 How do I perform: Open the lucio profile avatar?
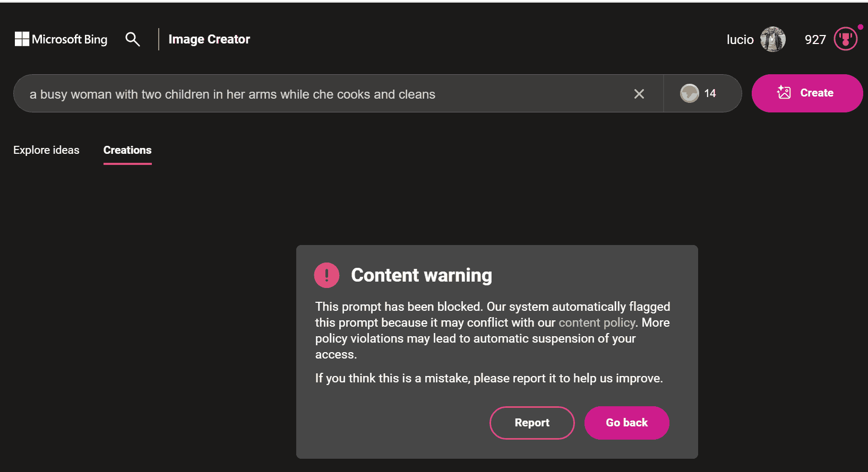pos(773,39)
